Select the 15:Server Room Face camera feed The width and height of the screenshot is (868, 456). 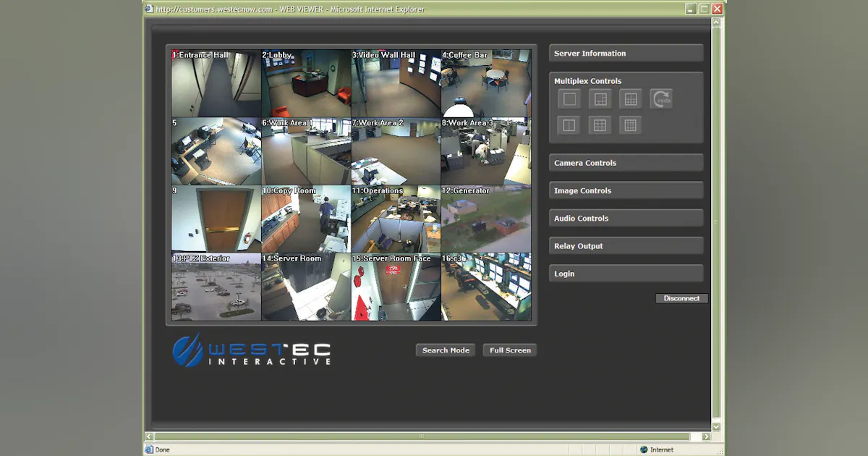(x=396, y=287)
